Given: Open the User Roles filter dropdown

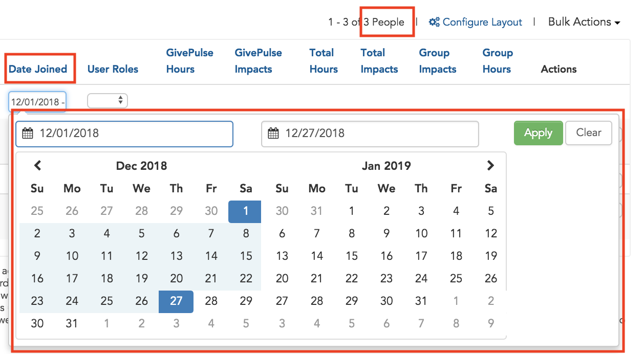Looking at the screenshot, I should coord(108,101).
